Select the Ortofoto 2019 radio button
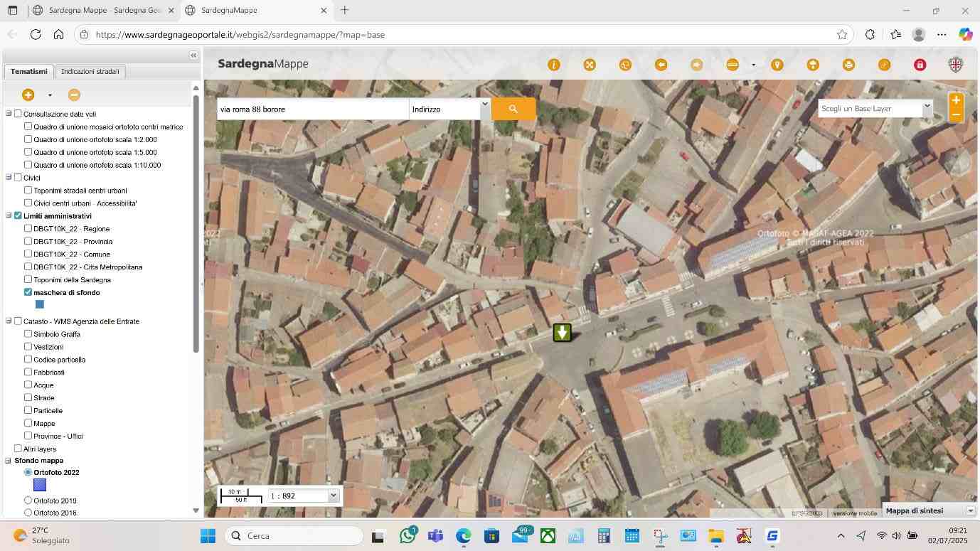The image size is (980, 551). (28, 501)
